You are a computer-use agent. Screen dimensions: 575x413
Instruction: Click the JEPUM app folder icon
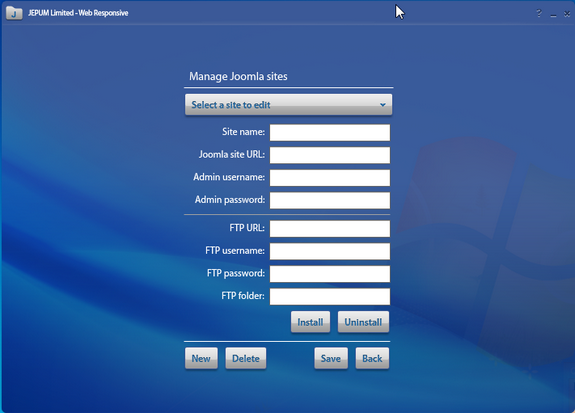(x=14, y=14)
